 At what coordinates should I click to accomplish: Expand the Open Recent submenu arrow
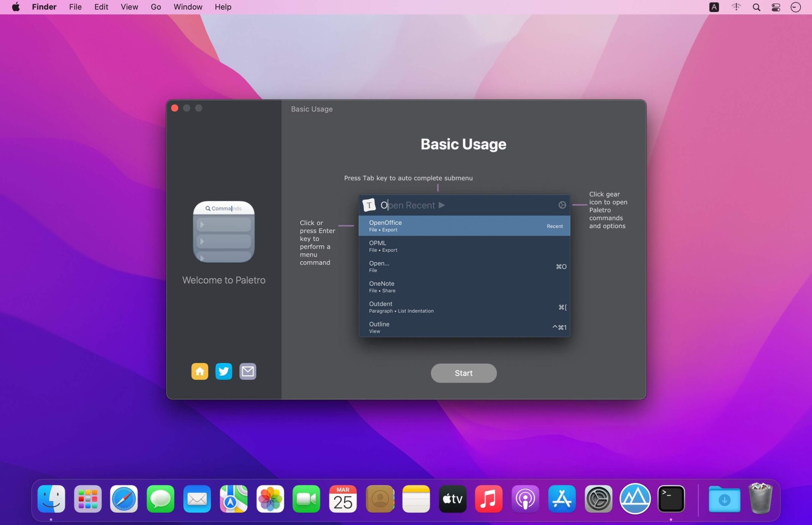pyautogui.click(x=442, y=205)
